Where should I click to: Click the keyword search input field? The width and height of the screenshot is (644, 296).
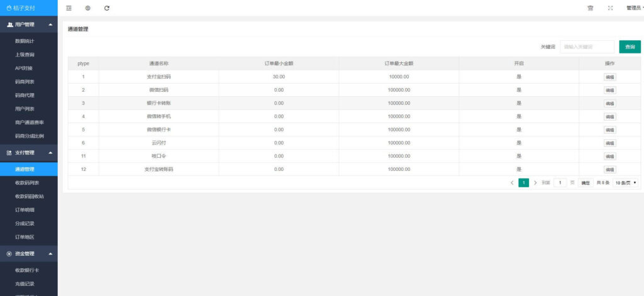[587, 47]
